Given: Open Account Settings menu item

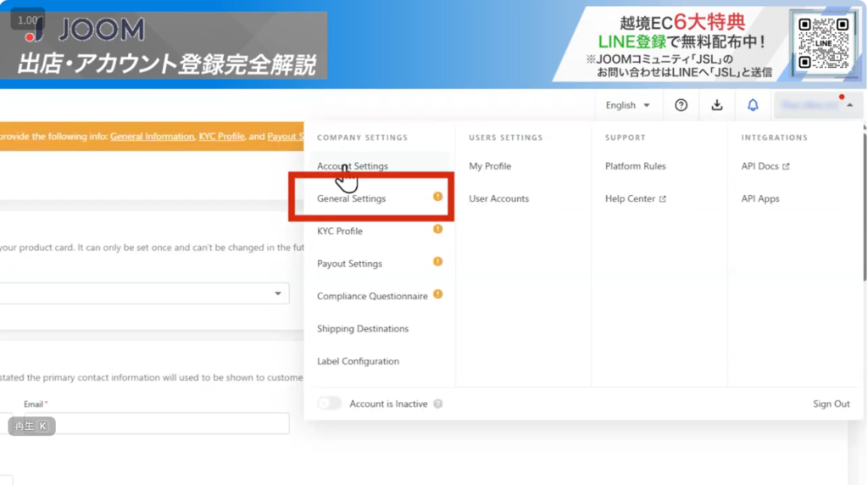Looking at the screenshot, I should coord(353,166).
